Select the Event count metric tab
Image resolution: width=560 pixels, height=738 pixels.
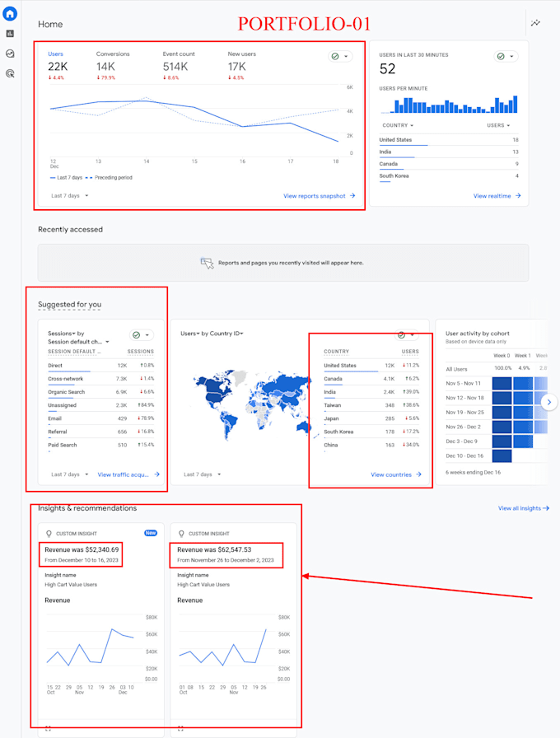coord(179,66)
